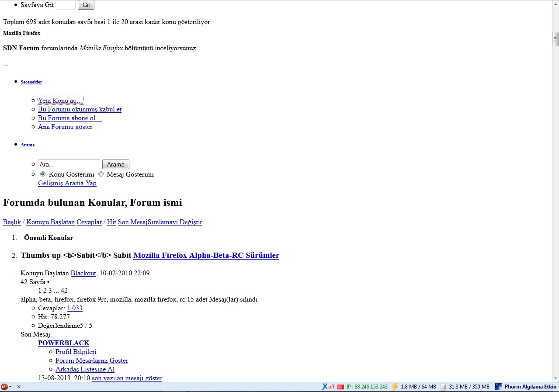The height and width of the screenshot is (392, 559).
Task: Click the Ara... search input field
Action: (69, 164)
